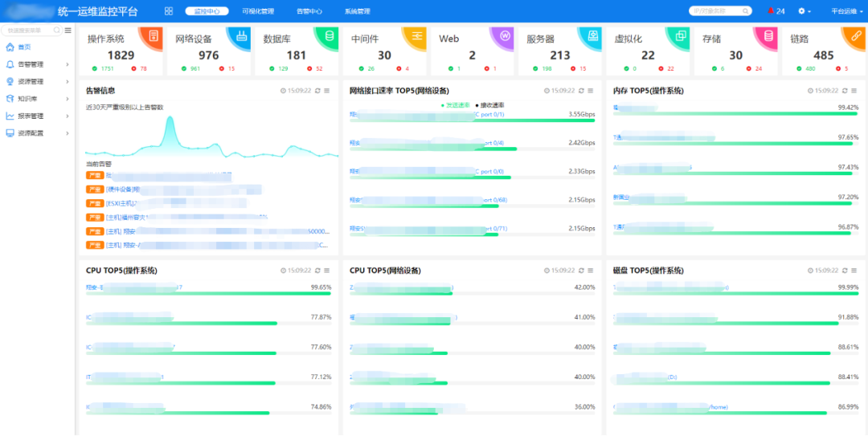The width and height of the screenshot is (868, 436).
Task: Refresh the 告警信息 panel
Action: 317,91
